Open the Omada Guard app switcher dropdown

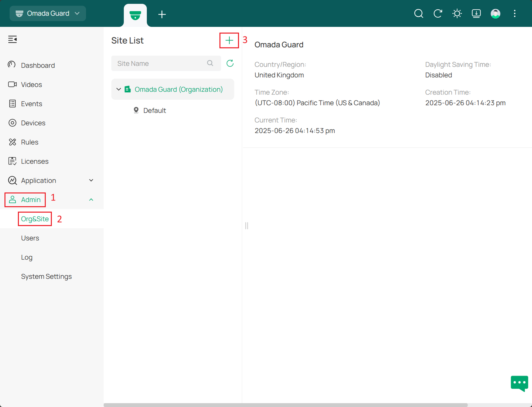click(48, 13)
